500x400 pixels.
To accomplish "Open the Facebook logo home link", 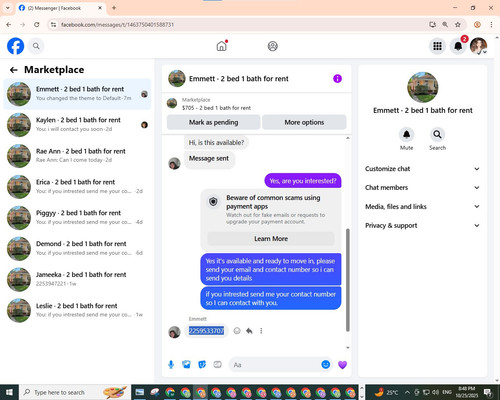I will click(15, 46).
